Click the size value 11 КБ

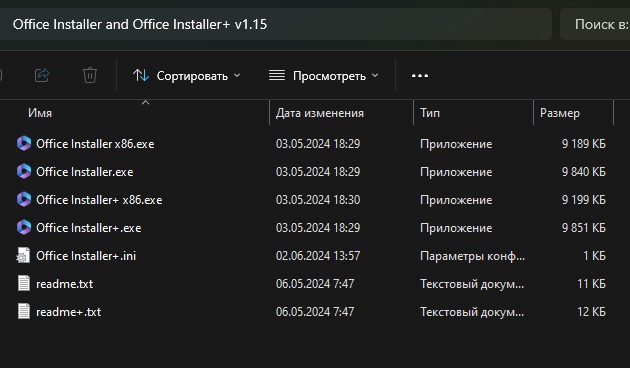[x=591, y=284]
